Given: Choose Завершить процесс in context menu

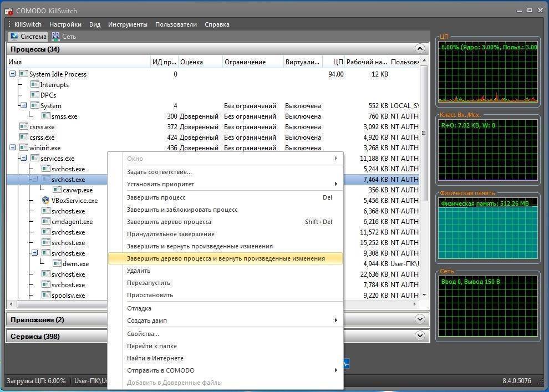Looking at the screenshot, I should click(x=156, y=197).
